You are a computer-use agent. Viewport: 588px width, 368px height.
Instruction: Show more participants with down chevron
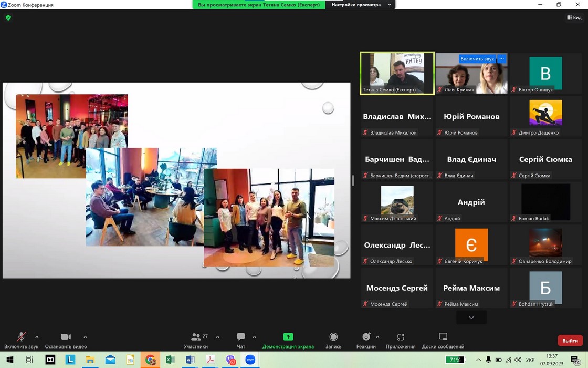pyautogui.click(x=471, y=318)
